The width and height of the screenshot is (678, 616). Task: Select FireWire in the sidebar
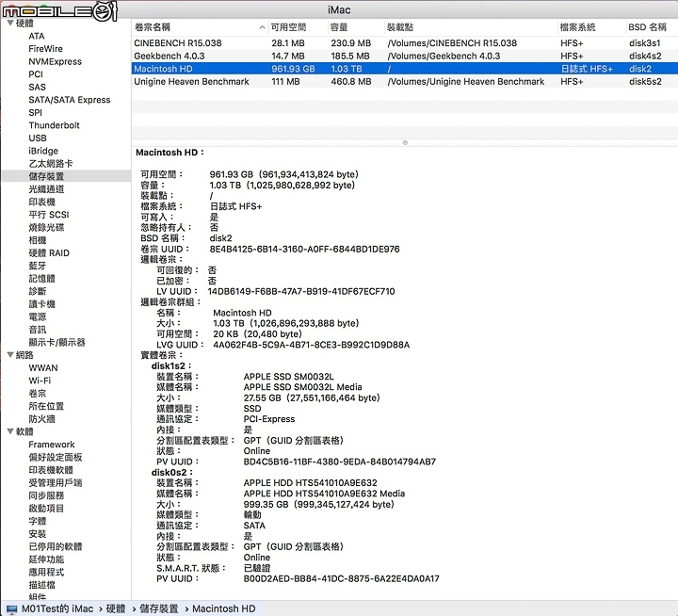pos(45,48)
